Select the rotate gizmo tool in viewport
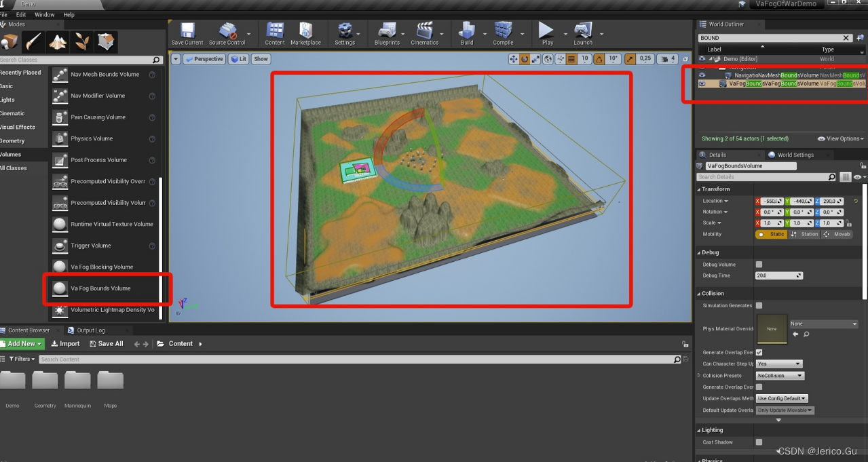 (x=525, y=59)
